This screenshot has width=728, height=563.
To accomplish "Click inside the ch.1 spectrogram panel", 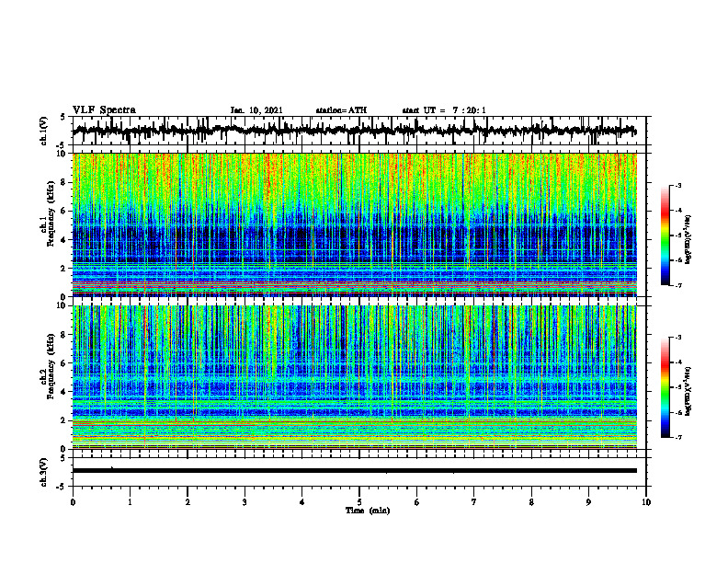I will pos(354,224).
